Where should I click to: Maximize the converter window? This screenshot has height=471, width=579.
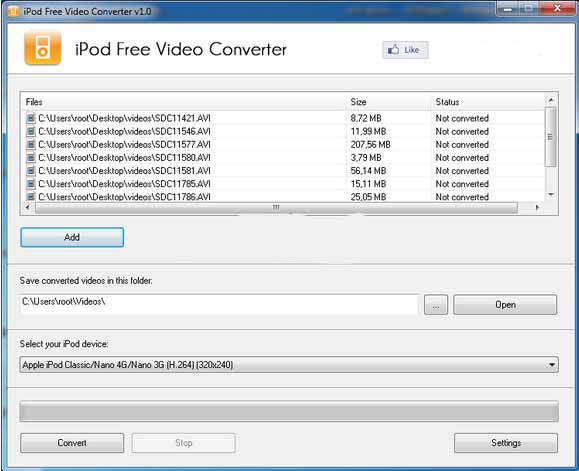[x=529, y=8]
